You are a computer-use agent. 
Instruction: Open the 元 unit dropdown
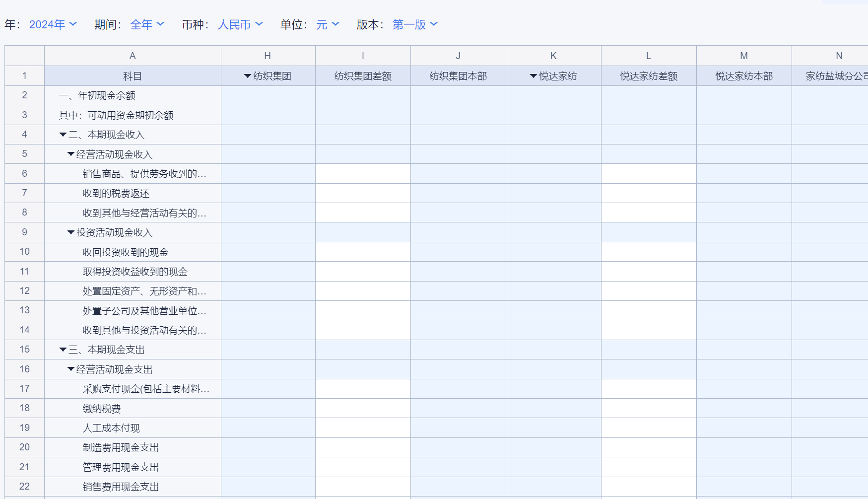[x=328, y=24]
